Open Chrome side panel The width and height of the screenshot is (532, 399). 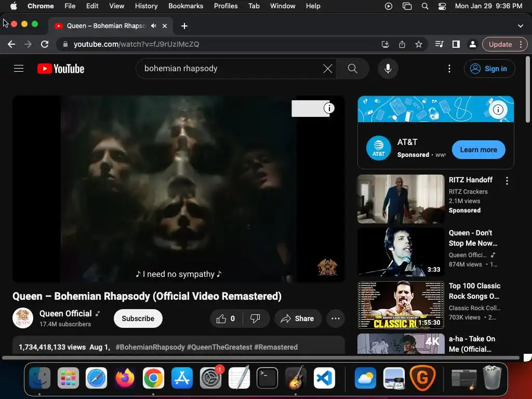(456, 44)
